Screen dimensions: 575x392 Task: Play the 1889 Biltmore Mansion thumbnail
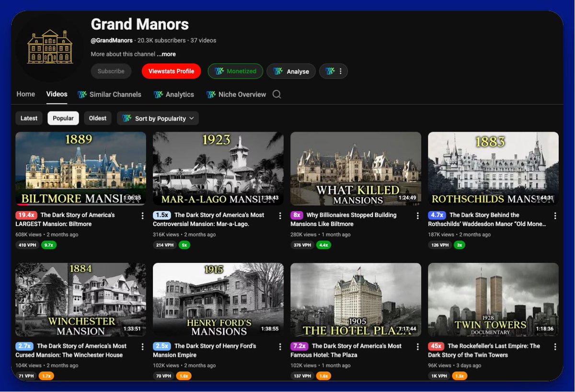(x=80, y=169)
